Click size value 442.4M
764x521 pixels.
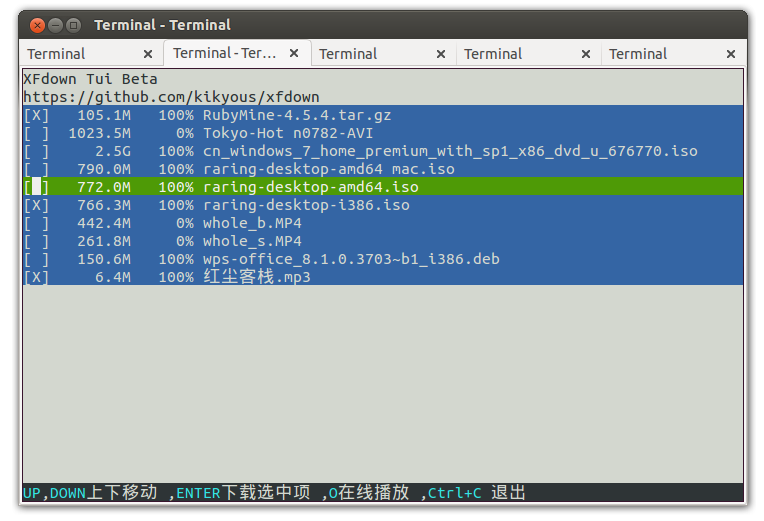click(104, 223)
